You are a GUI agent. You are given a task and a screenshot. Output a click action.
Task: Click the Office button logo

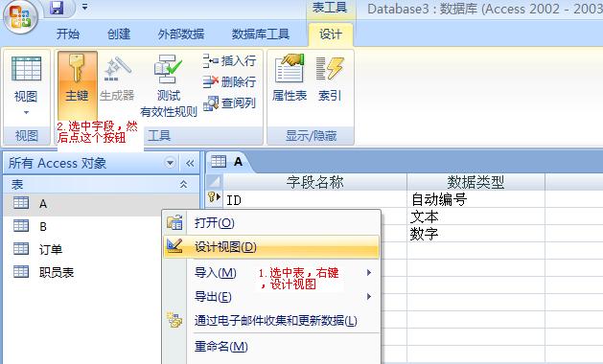pos(20,17)
